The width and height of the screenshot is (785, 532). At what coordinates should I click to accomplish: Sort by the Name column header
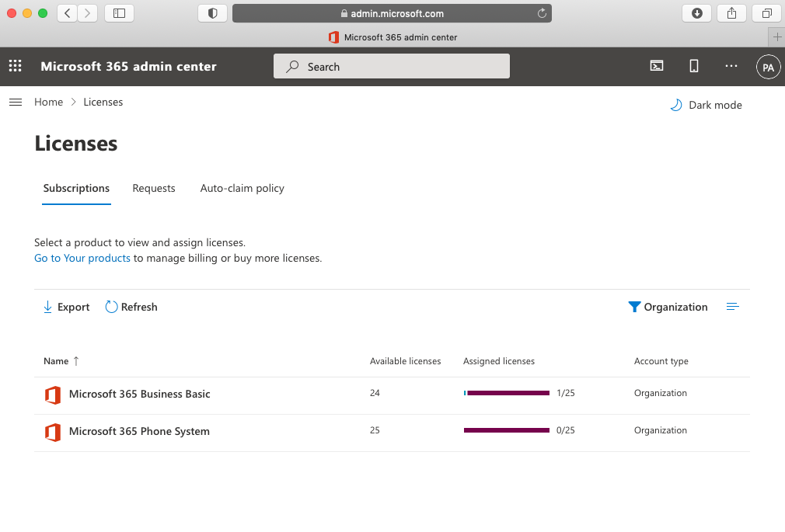coord(56,361)
